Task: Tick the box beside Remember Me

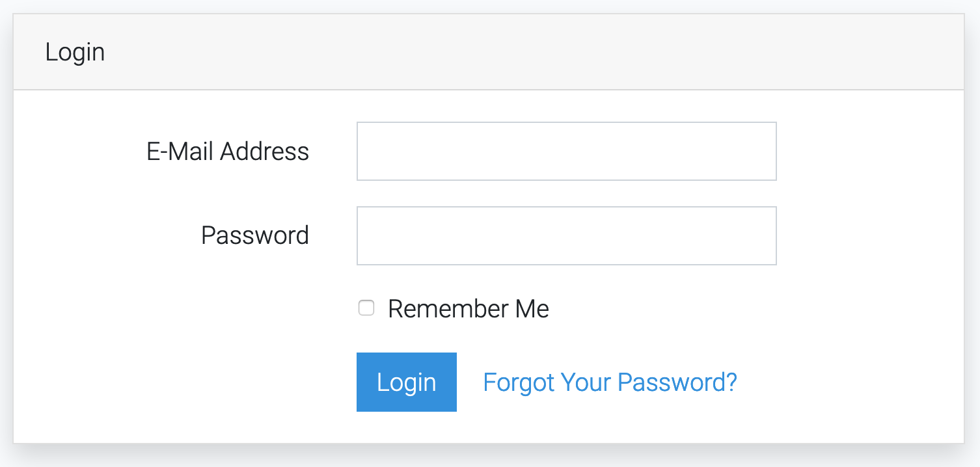Action: coord(366,308)
